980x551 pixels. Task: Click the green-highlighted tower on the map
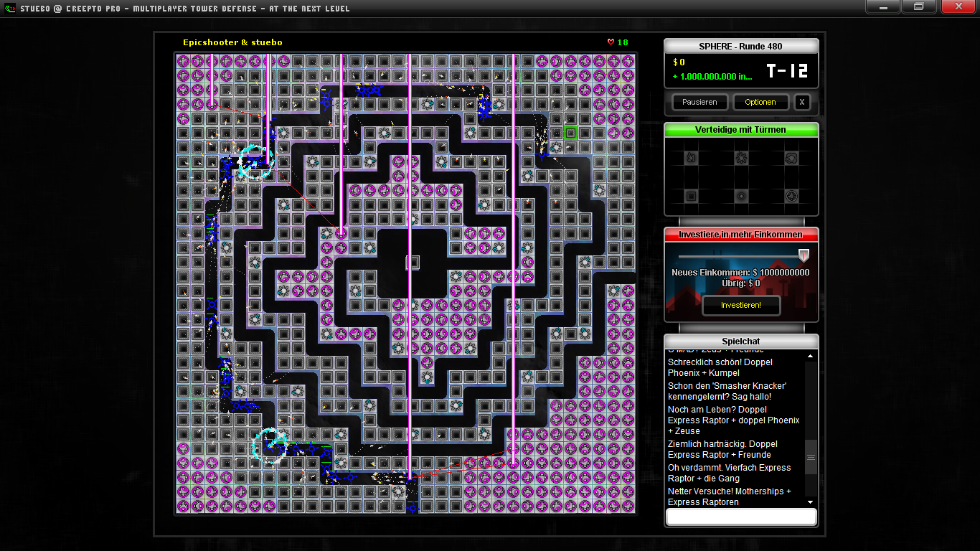pyautogui.click(x=570, y=133)
